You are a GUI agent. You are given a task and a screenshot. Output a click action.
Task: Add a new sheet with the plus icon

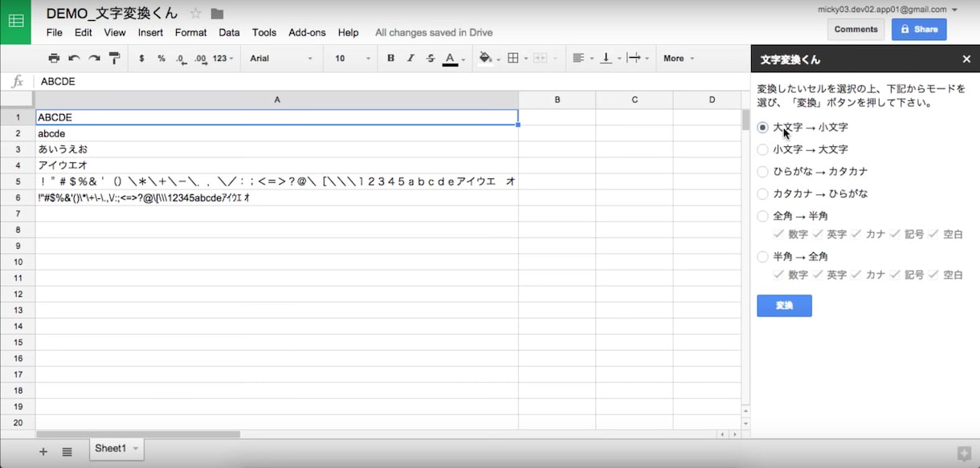43,452
